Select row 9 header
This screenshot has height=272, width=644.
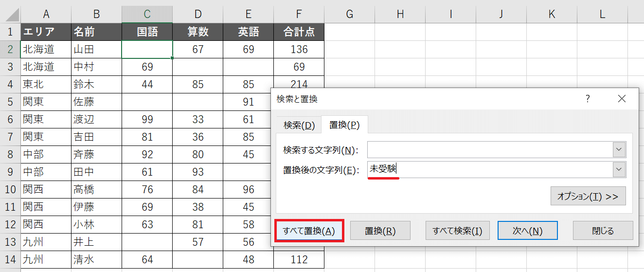click(10, 172)
